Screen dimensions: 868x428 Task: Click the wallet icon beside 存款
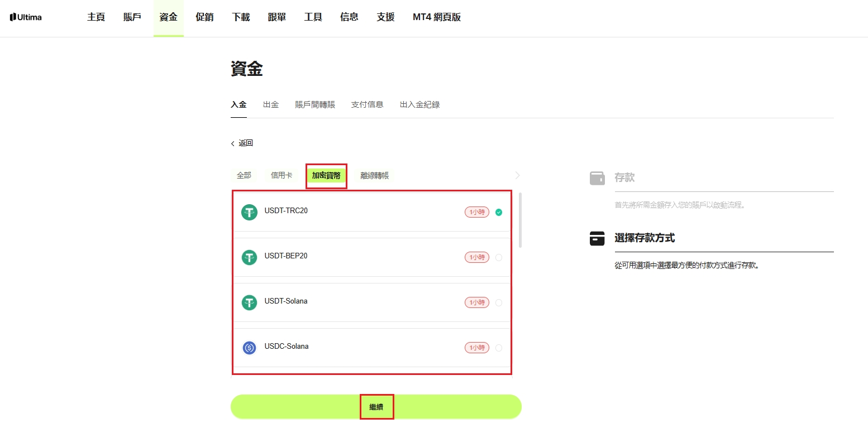coord(597,178)
